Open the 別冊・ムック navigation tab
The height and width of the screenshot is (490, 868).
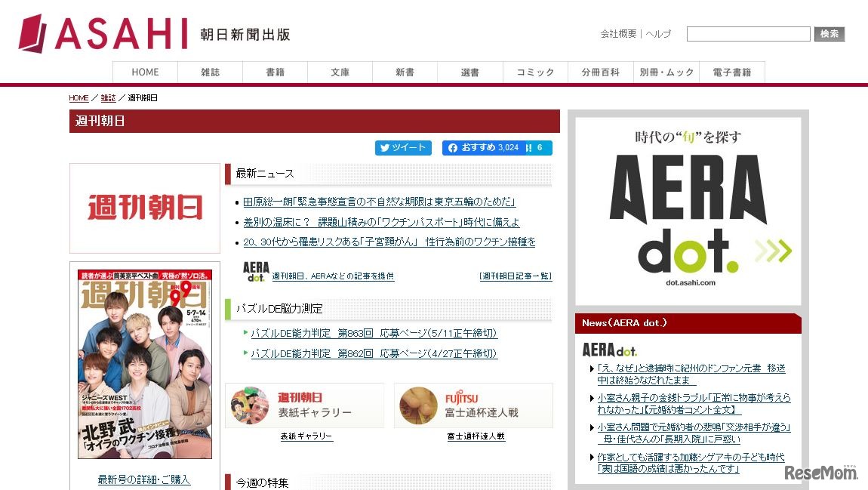(666, 72)
